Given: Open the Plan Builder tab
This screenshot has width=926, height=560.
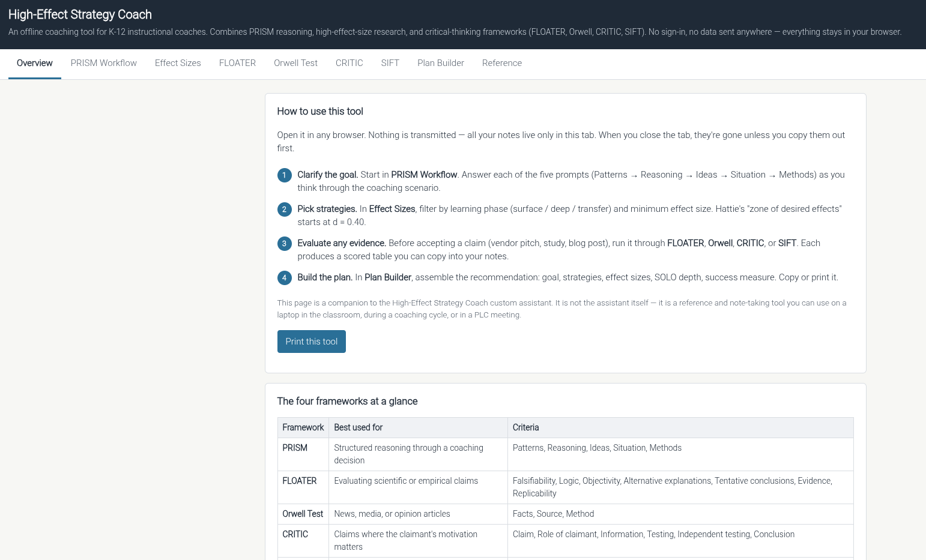Looking at the screenshot, I should [x=440, y=63].
